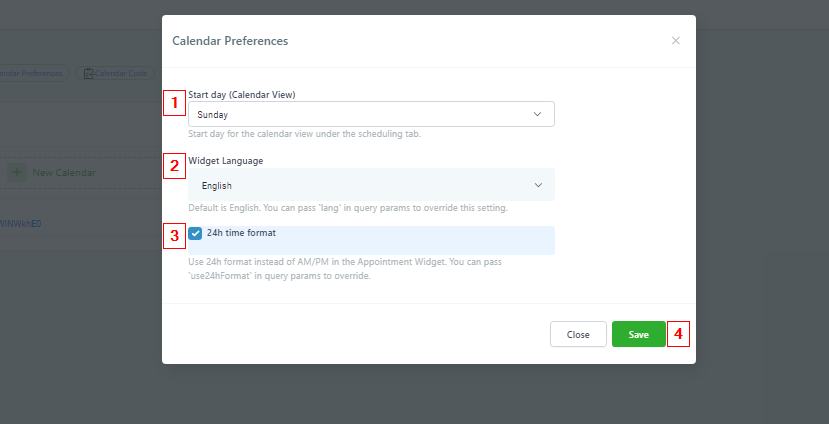
Task: Click the red numbered marker 3 box
Action: click(x=174, y=237)
